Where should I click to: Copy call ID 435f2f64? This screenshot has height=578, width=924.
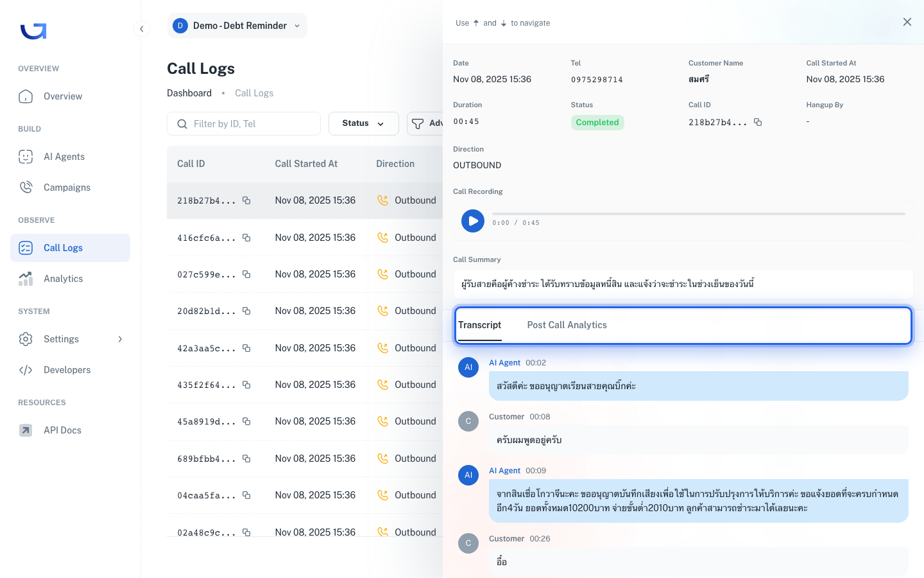coord(246,385)
